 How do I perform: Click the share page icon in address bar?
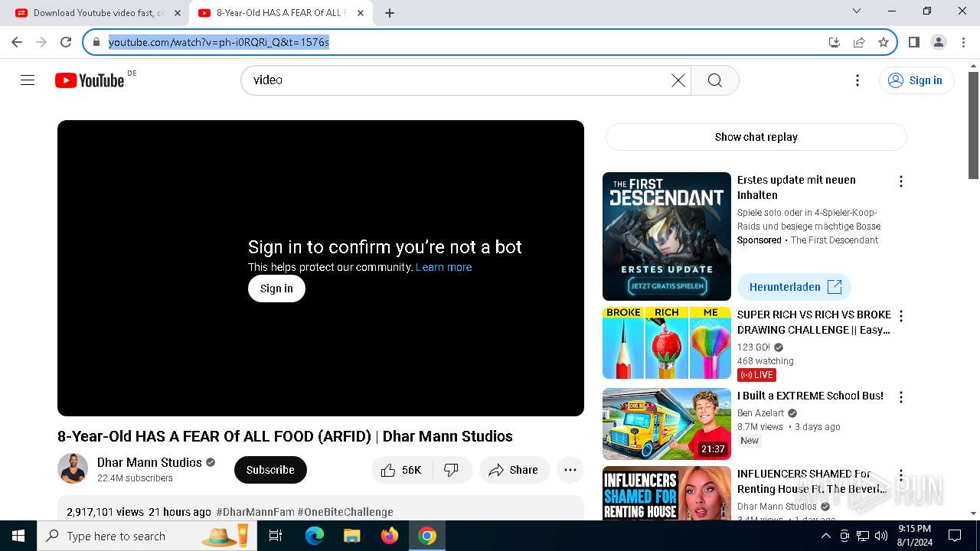point(859,42)
